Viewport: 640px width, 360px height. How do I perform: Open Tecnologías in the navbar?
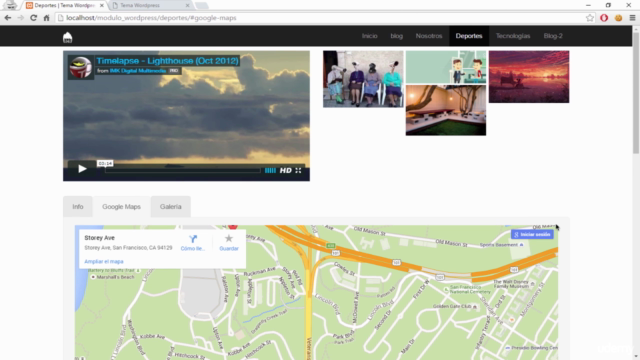coord(513,36)
